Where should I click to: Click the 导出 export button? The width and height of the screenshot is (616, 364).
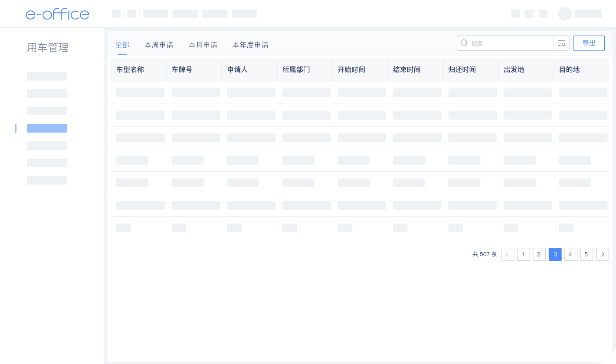(589, 43)
